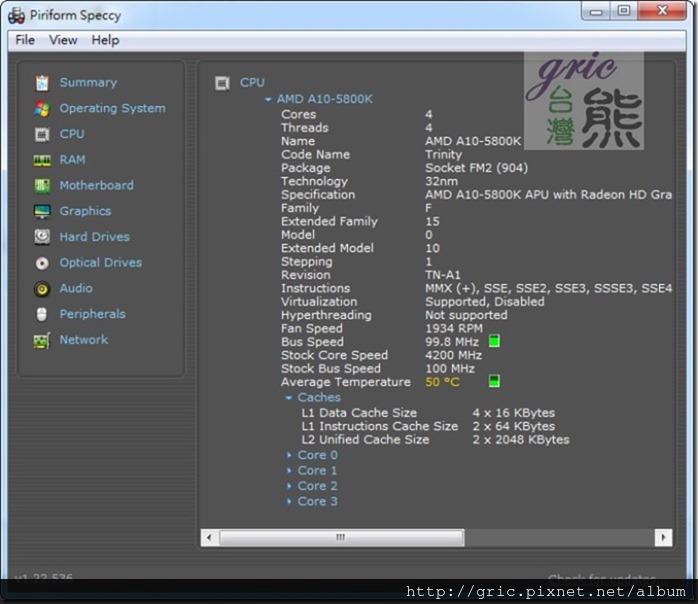Click the green Bus Speed indicator
Viewport: 698px width, 604px height.
[x=494, y=342]
